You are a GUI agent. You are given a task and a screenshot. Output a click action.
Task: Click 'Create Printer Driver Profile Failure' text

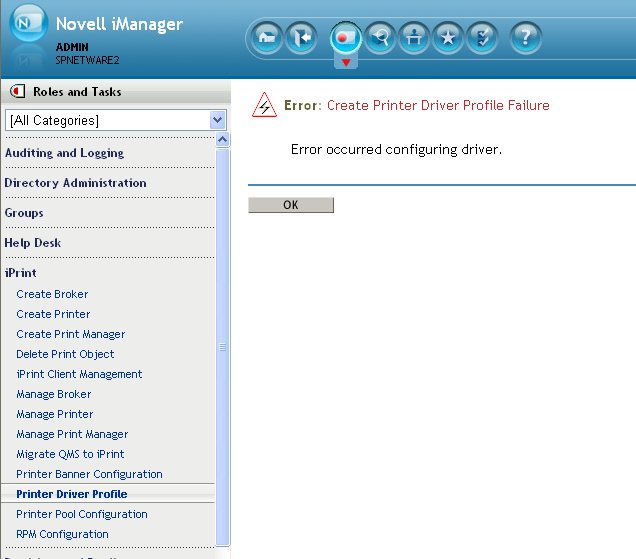438,105
